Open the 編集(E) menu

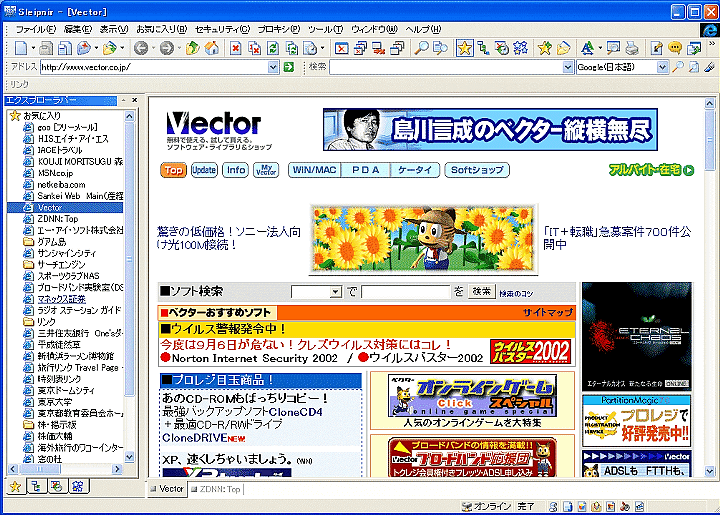(78, 29)
